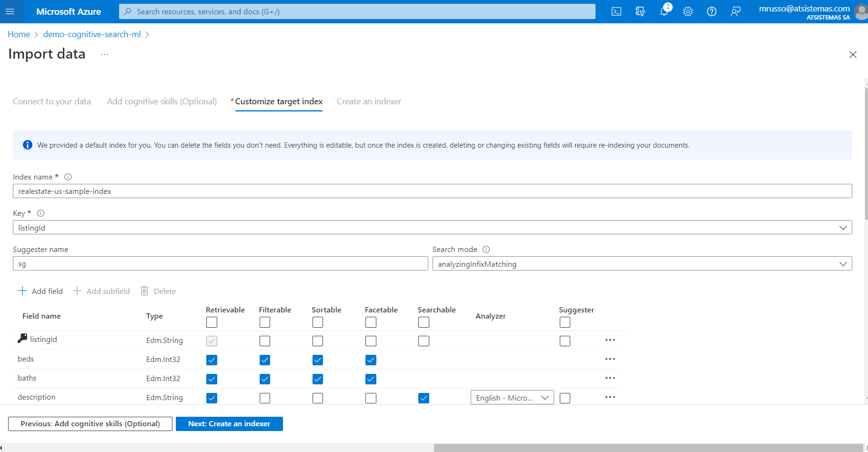Open the Directories and subscriptions filter icon
This screenshot has height=452, width=868.
click(x=640, y=11)
